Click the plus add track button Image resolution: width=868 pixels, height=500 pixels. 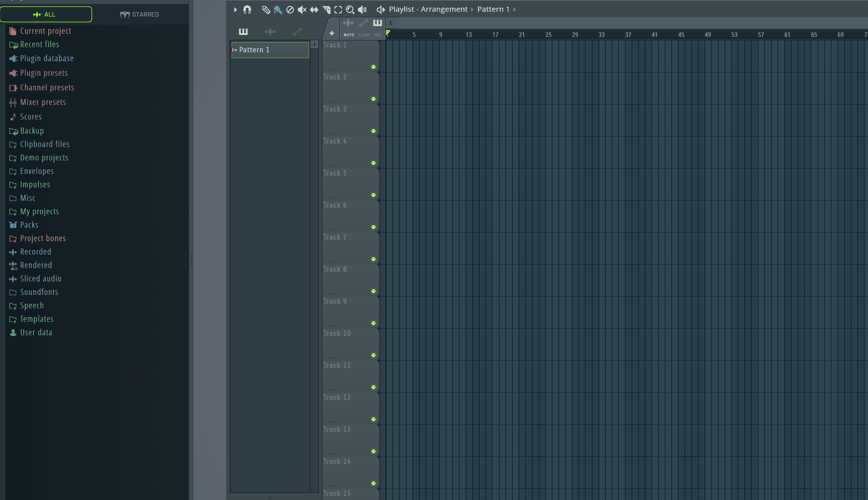[x=332, y=33]
